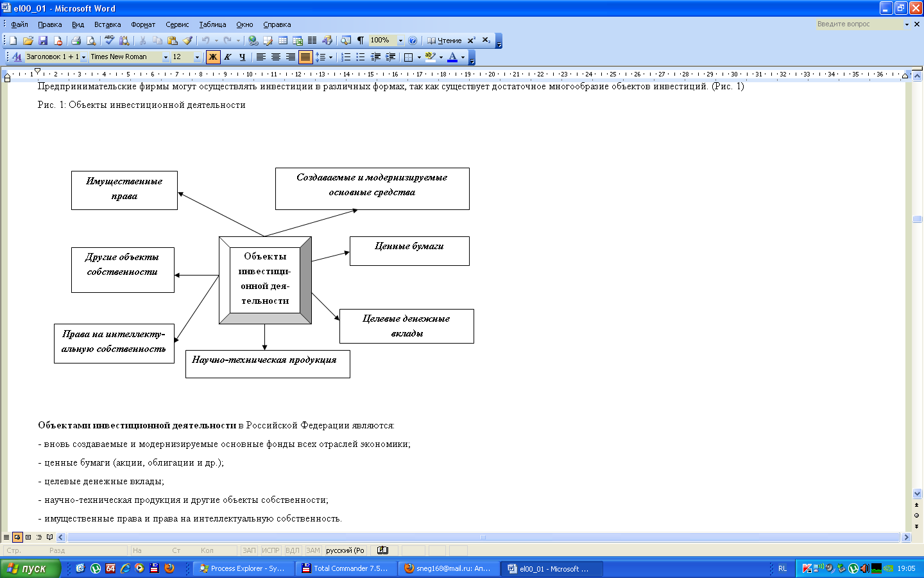This screenshot has height=578, width=924.
Task: Open the Columns layout icon
Action: point(312,40)
